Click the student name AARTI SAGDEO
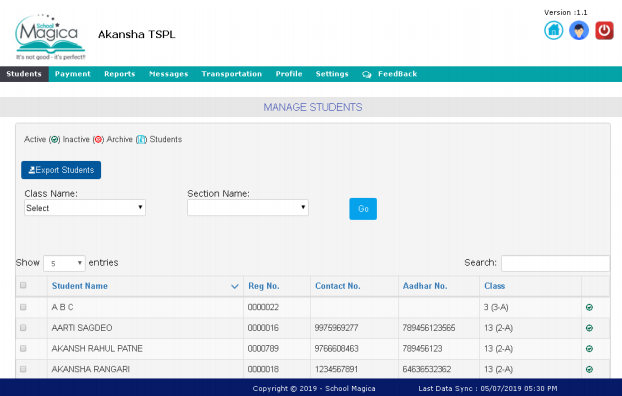The image size is (622, 396). pyautogui.click(x=82, y=328)
